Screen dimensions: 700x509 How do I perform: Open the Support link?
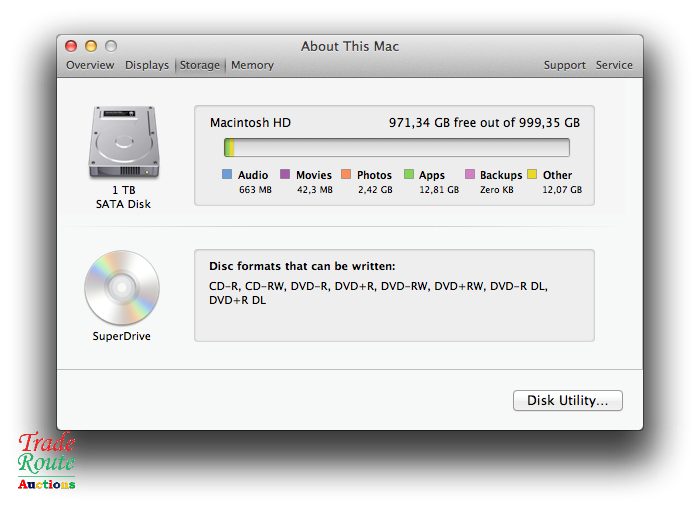pyautogui.click(x=565, y=65)
